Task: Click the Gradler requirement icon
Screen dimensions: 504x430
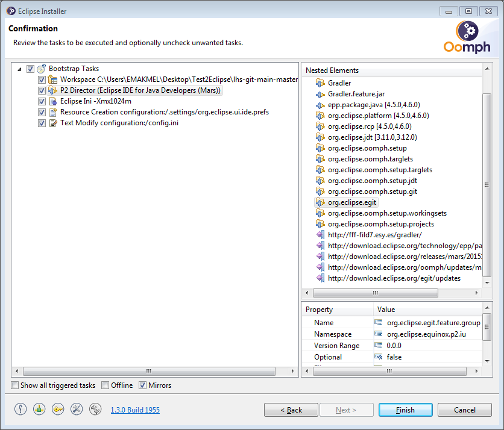Action: 320,83
